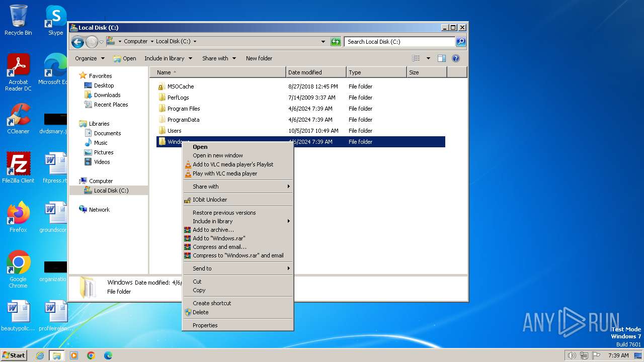
Task: Click Search Local Disk (C:) field
Action: click(x=400, y=42)
